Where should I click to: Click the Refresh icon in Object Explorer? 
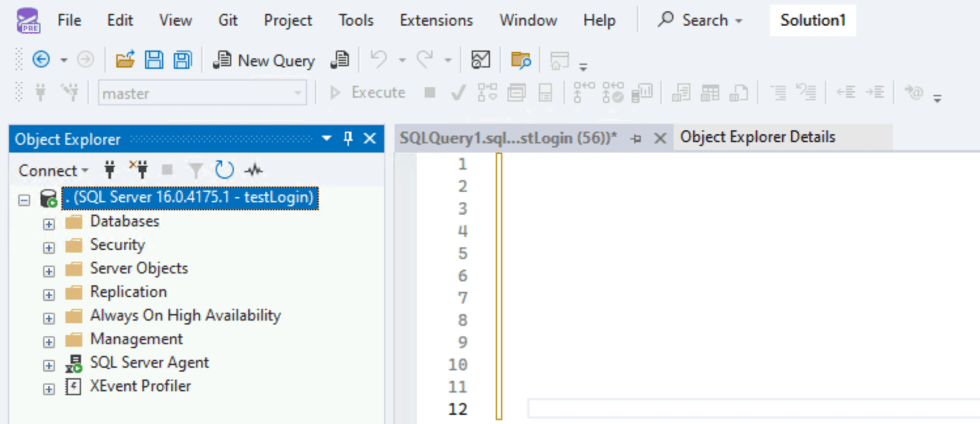[x=225, y=170]
